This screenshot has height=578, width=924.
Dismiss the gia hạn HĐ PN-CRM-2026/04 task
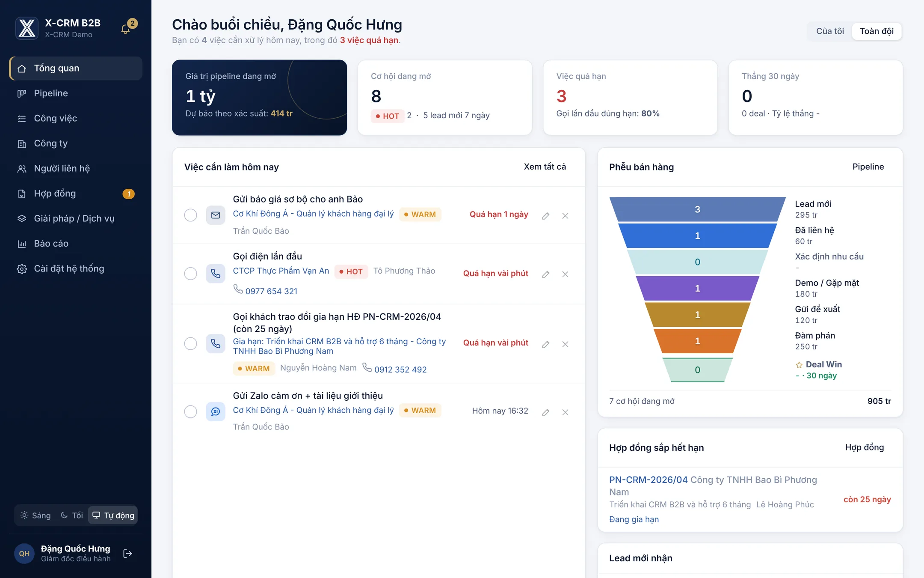(565, 344)
